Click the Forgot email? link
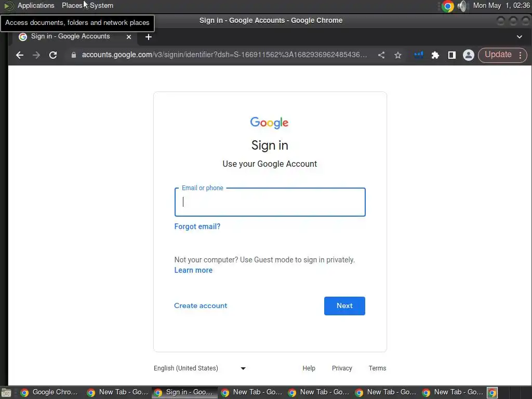Viewport: 532px width, 399px height. [197, 227]
